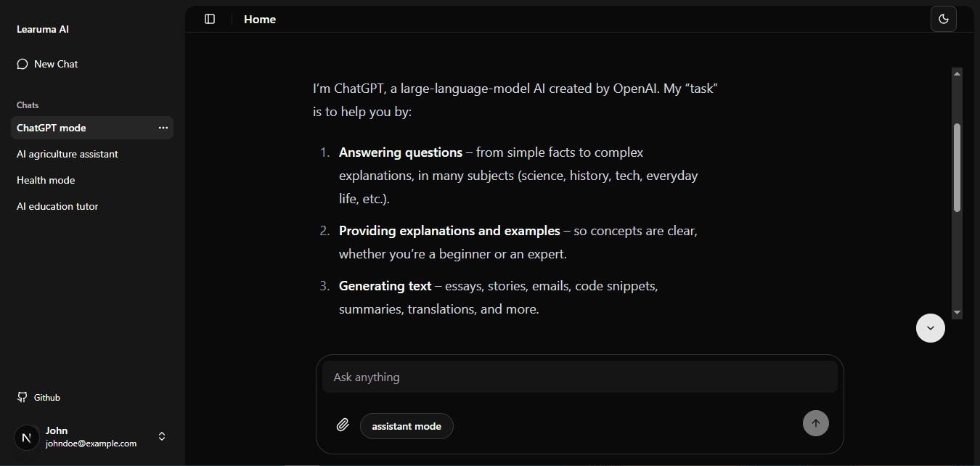
Task: Click the chat scrollbar thumb
Action: (957, 167)
